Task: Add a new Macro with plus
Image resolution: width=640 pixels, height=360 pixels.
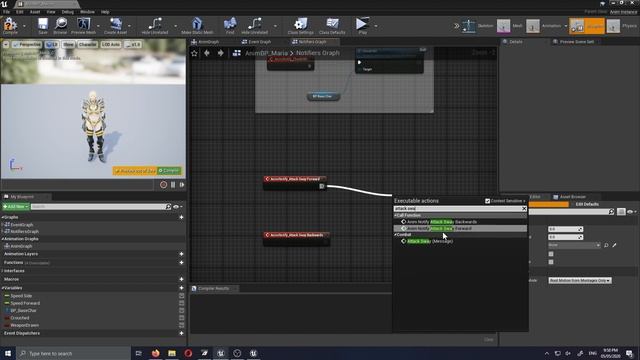Action: 181,279
